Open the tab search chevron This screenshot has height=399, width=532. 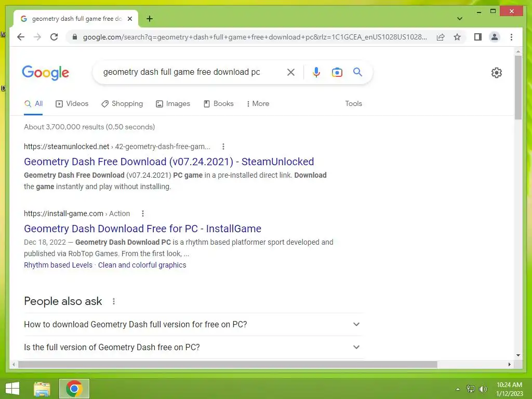coord(459,19)
